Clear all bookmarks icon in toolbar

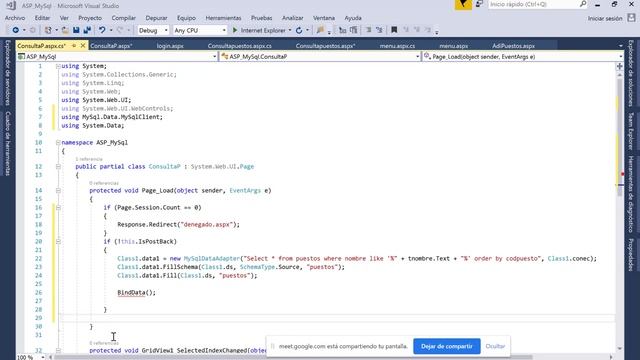[427, 30]
